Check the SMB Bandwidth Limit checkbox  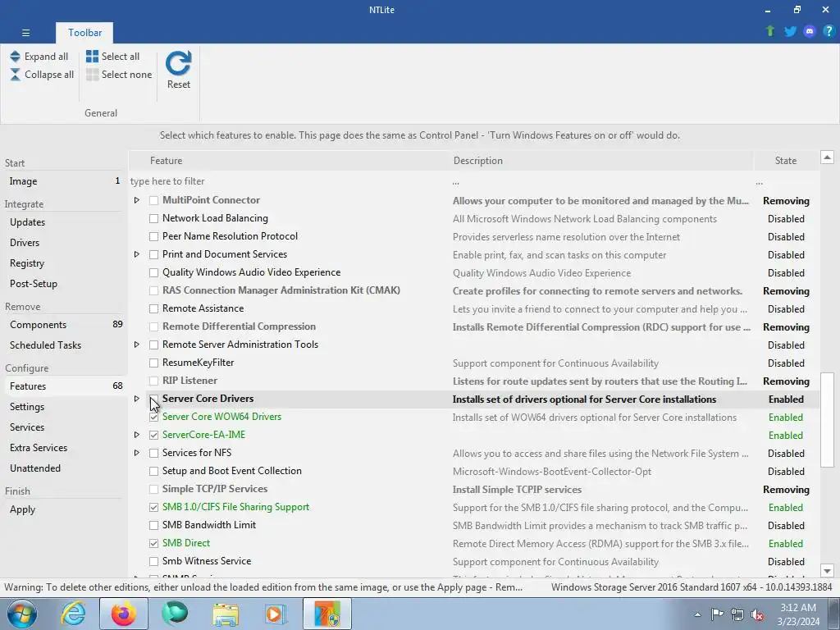coord(153,526)
